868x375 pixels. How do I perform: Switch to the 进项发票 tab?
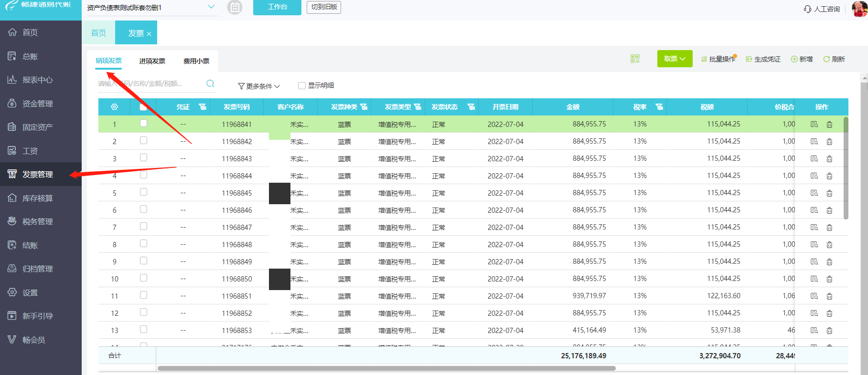(x=152, y=61)
